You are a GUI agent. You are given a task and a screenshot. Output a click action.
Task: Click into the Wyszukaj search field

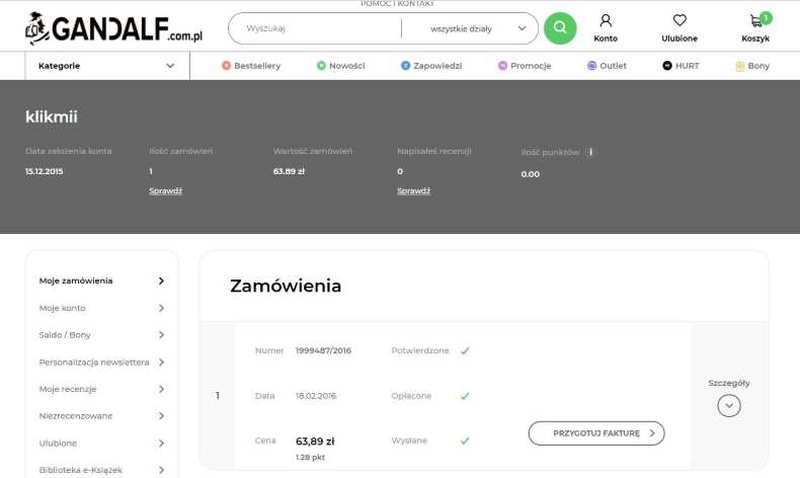316,29
